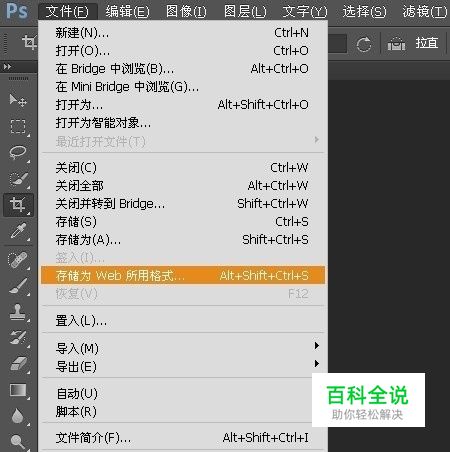Viewport: 450px width, 452px height.
Task: Open the 编辑(E) menu
Action: tap(127, 12)
